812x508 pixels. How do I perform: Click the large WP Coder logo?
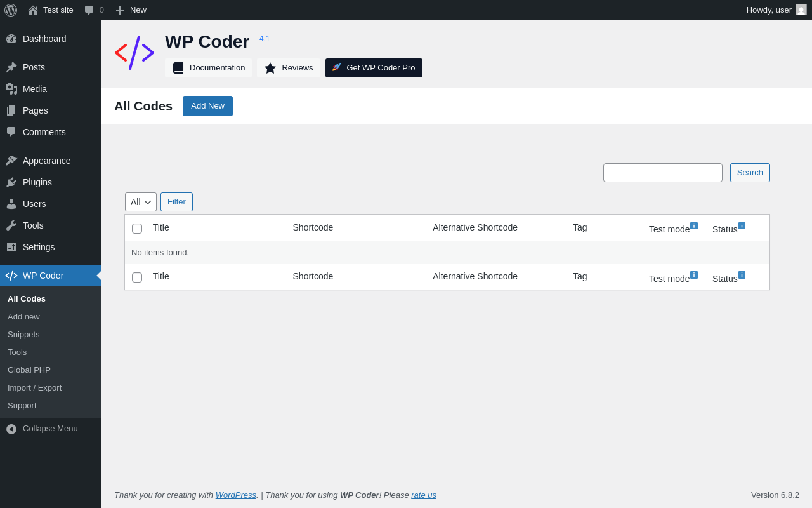pyautogui.click(x=134, y=53)
